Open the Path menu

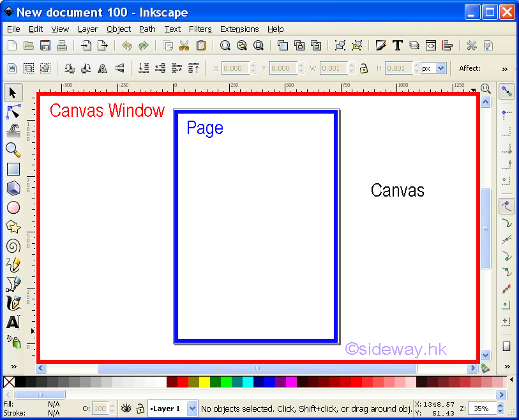click(147, 29)
